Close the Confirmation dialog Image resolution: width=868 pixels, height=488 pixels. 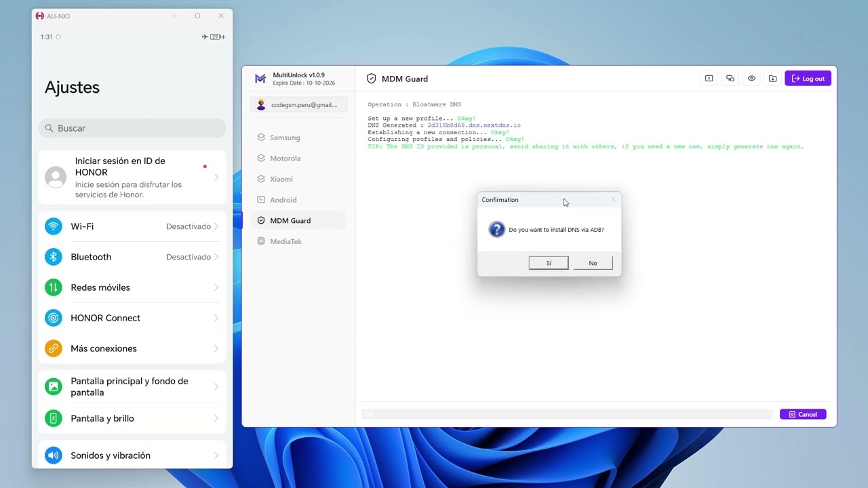click(x=613, y=199)
